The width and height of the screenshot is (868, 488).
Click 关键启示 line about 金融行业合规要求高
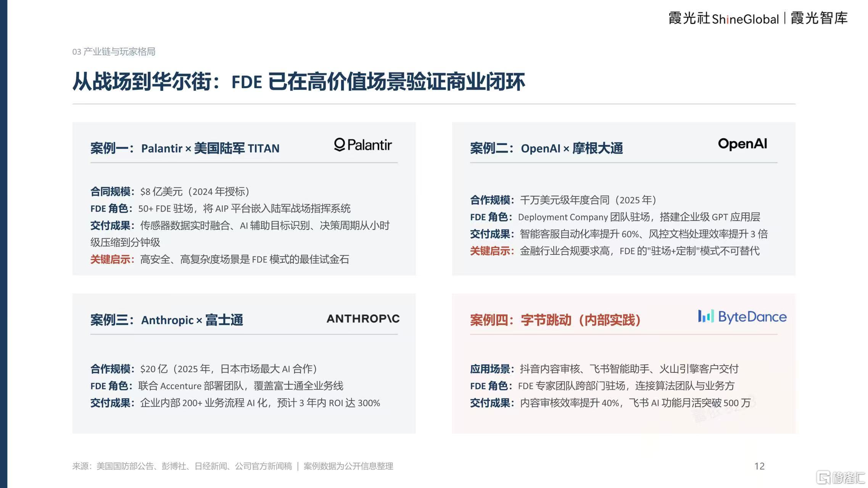(615, 251)
